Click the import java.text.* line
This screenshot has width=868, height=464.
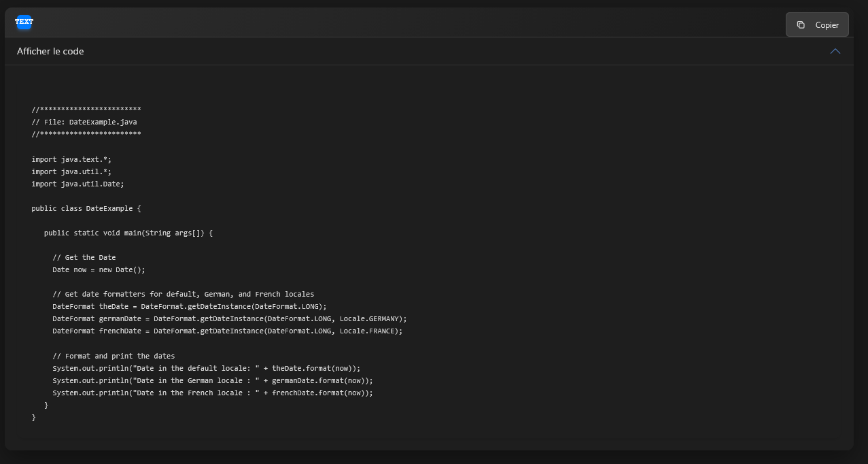(71, 159)
